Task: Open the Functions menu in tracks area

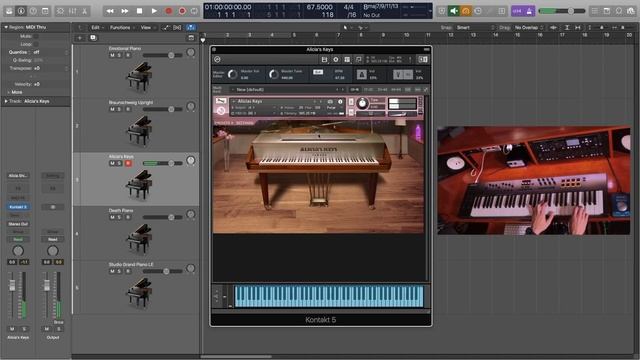Action: (122, 27)
